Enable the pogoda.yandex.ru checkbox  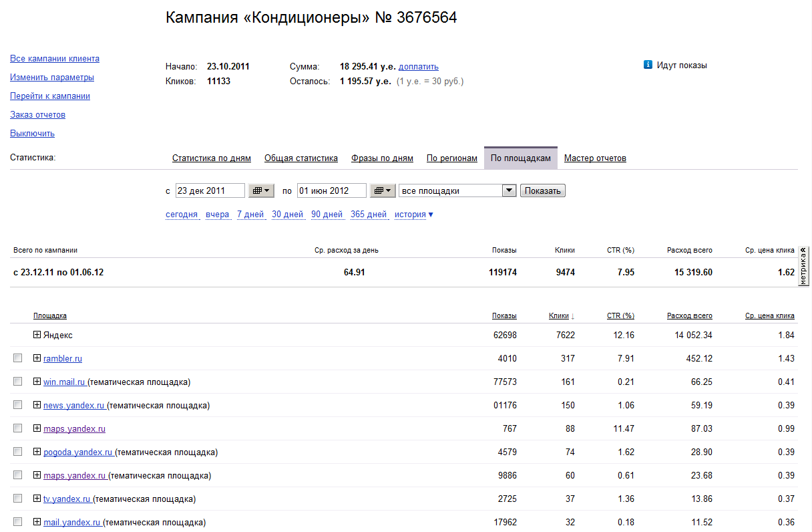(17, 452)
